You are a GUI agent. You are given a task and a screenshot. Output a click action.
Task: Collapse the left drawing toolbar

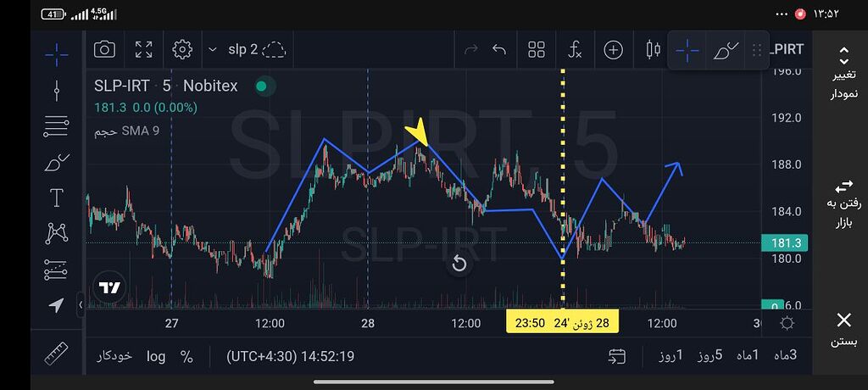coord(81,304)
